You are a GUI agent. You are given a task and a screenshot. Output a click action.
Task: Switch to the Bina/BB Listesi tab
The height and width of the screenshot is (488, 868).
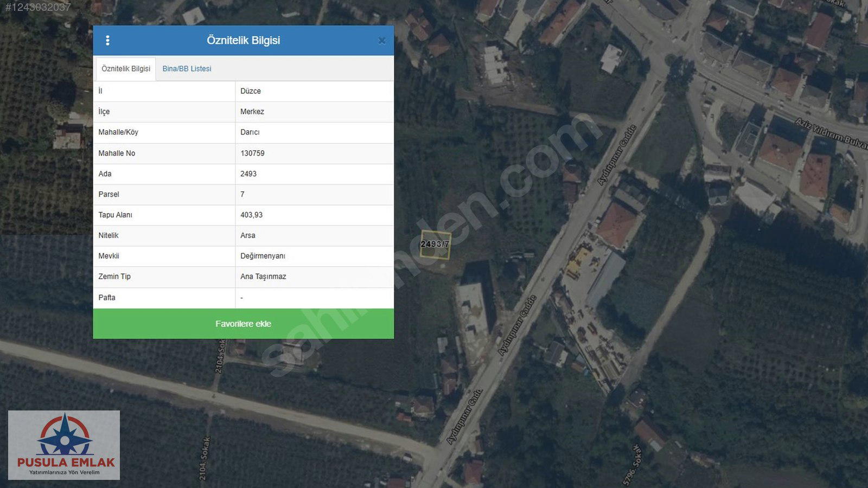187,69
